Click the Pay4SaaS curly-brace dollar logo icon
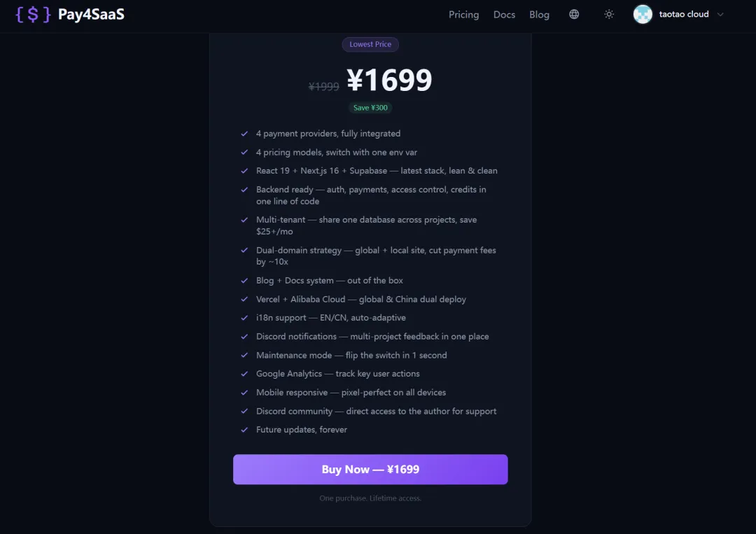Image resolution: width=756 pixels, height=534 pixels. click(x=33, y=15)
